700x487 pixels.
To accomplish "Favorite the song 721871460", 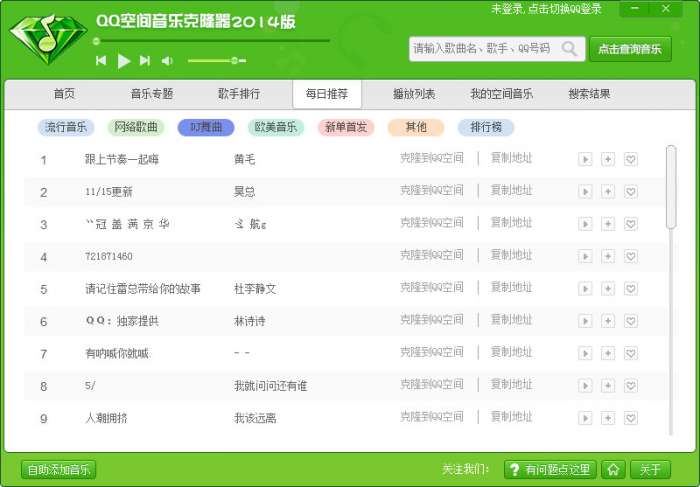I will pos(630,256).
